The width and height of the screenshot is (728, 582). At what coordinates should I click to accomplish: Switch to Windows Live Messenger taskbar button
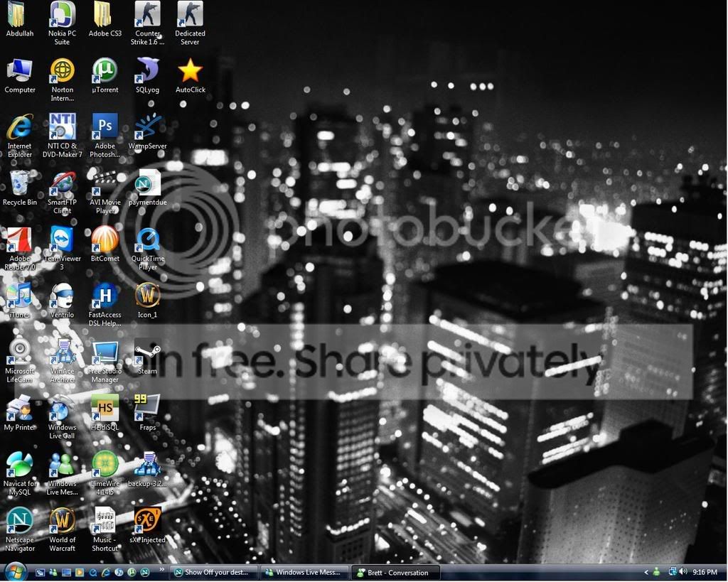pyautogui.click(x=304, y=573)
